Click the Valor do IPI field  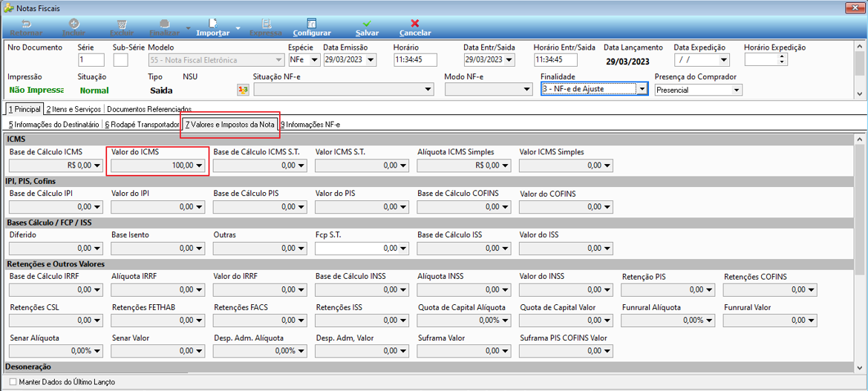point(157,206)
